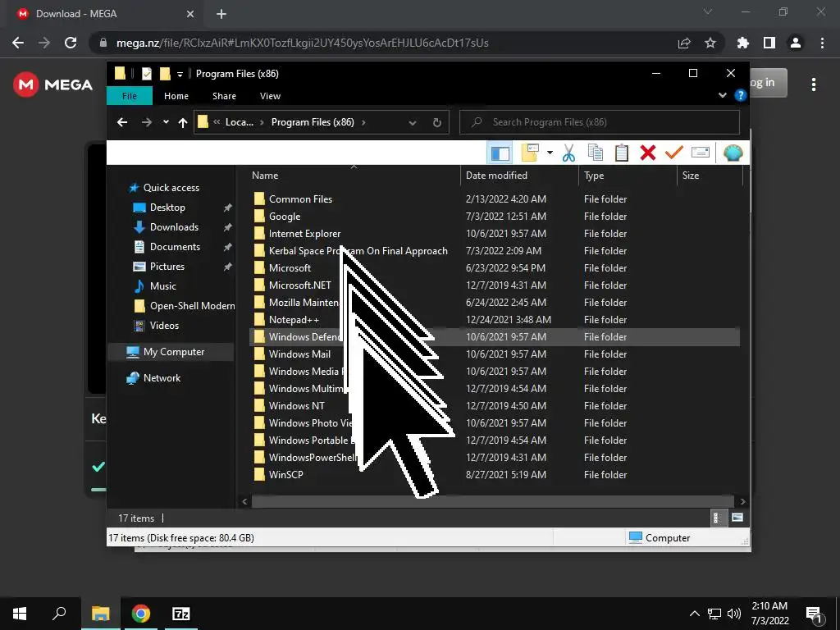Click New folder icon in title bar
This screenshot has width=840, height=630.
[x=165, y=73]
